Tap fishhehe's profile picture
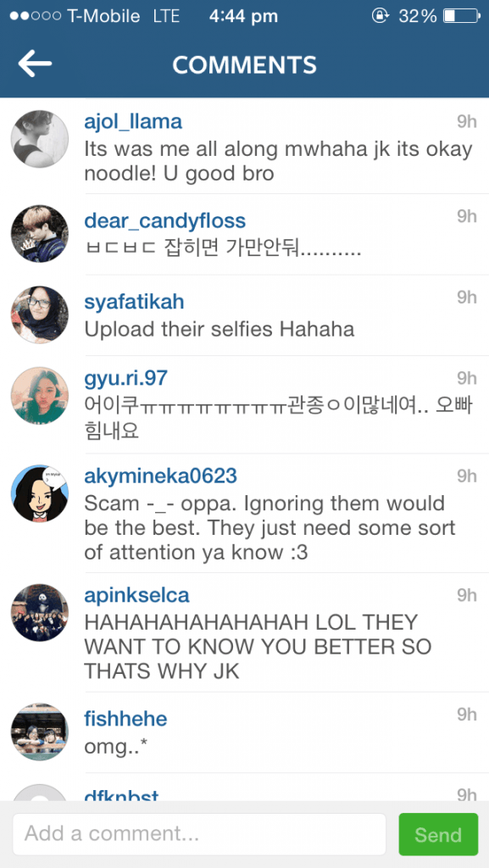 tap(40, 732)
